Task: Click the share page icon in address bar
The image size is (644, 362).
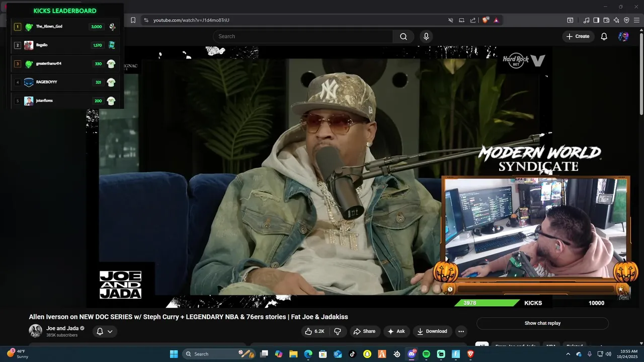Action: tap(473, 20)
